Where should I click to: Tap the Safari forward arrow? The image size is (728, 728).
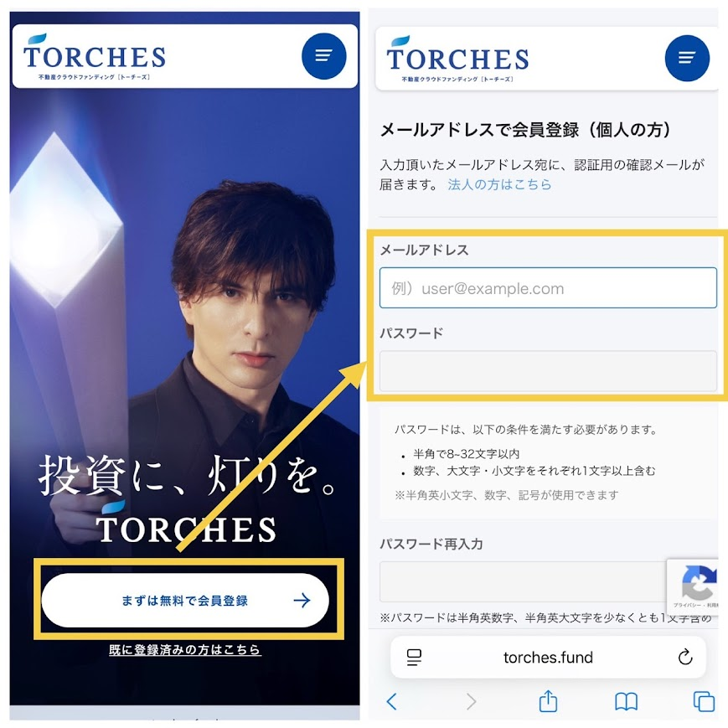[x=471, y=701]
